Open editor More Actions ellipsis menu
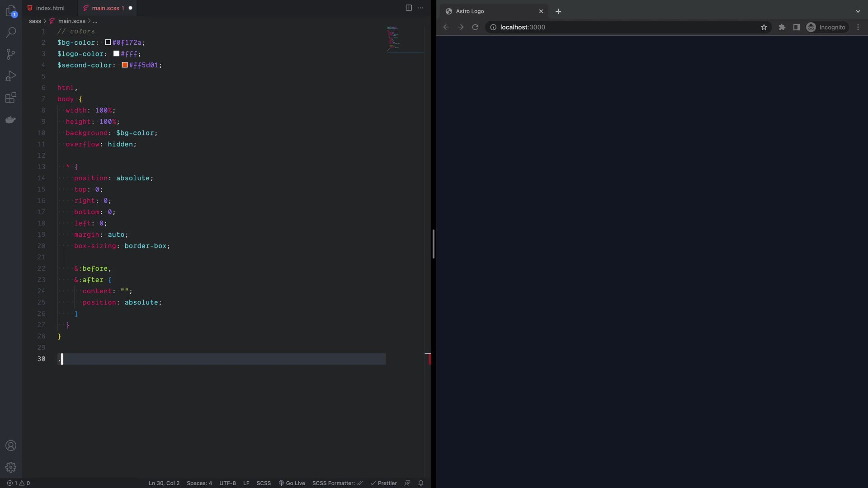 [420, 8]
